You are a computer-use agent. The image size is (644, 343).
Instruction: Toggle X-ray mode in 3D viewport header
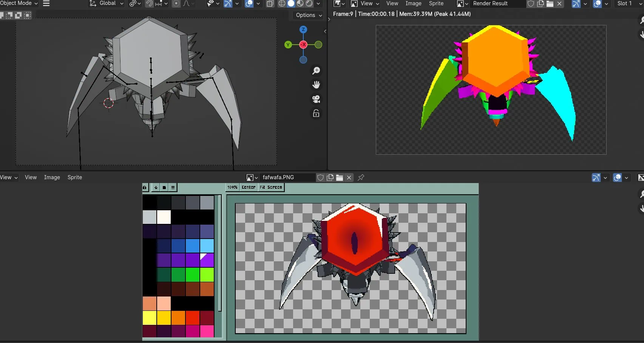click(x=270, y=3)
